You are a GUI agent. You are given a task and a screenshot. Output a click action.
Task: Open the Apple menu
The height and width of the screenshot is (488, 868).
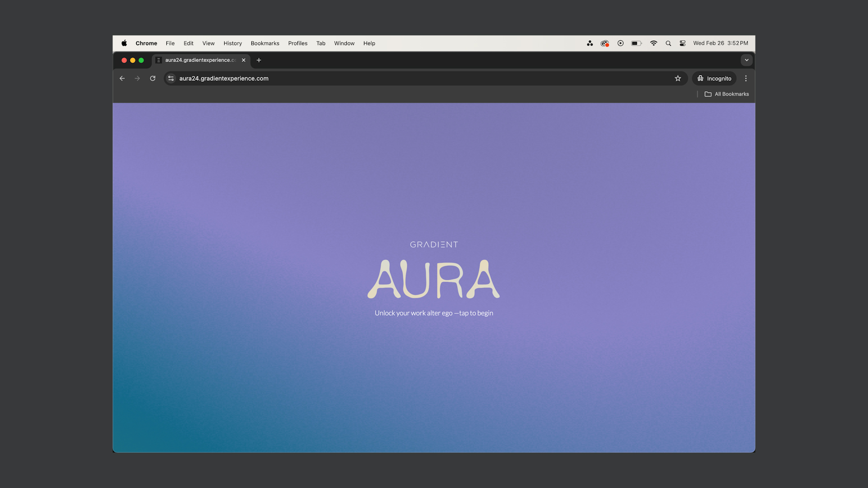point(124,43)
